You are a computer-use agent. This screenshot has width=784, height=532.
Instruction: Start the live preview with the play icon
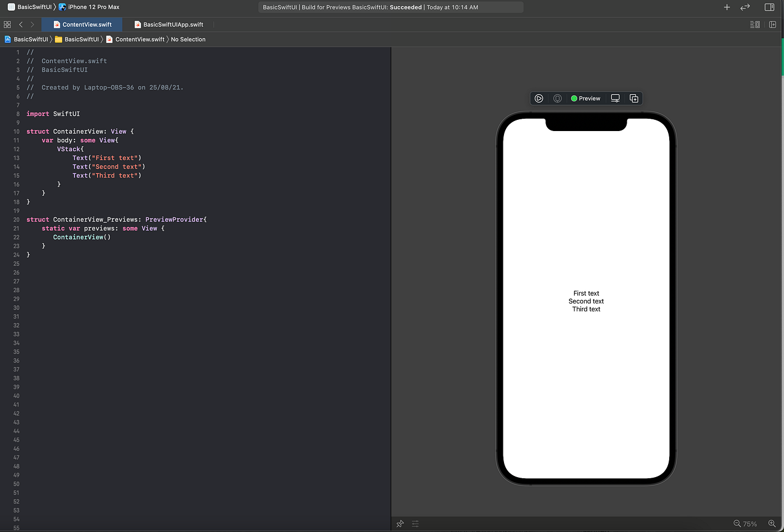coord(538,98)
